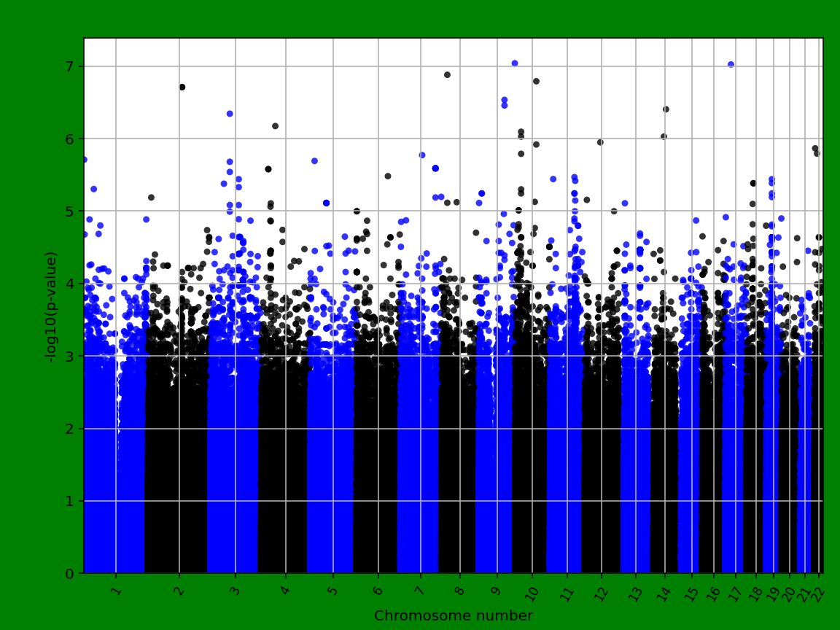
Task: Click the highest blue point above chromosome 3
Action: pyautogui.click(x=230, y=114)
